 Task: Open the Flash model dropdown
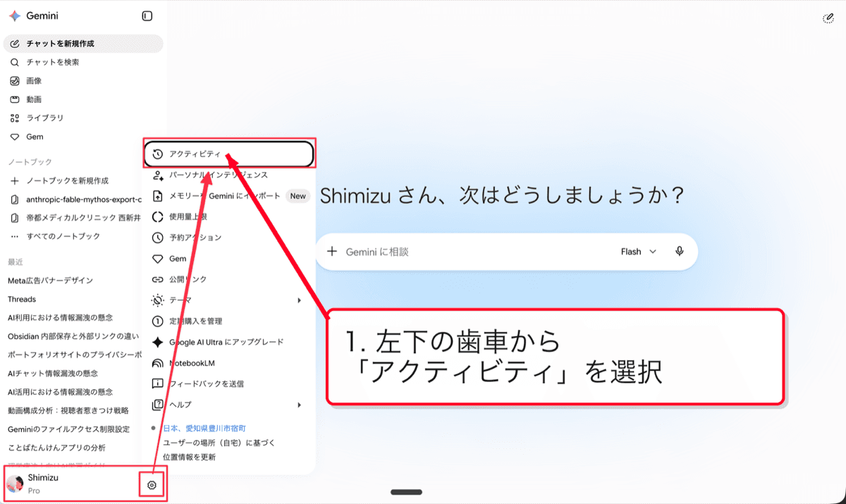click(639, 252)
